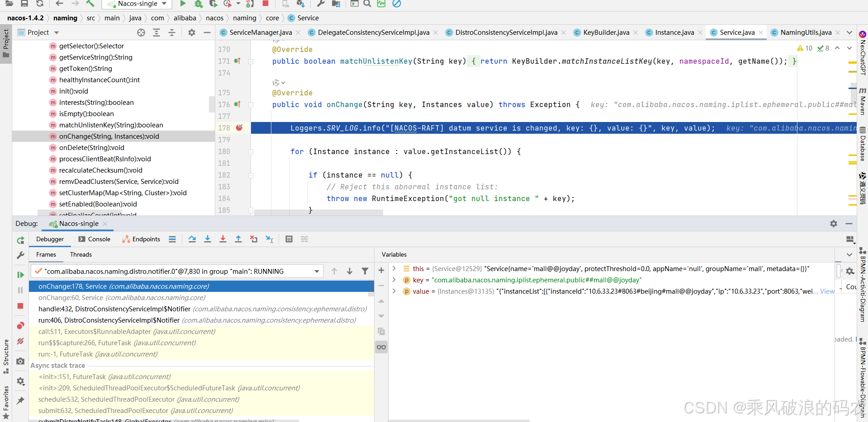Image resolution: width=868 pixels, height=422 pixels.
Task: Click the Step Out debug icon
Action: coord(238,239)
